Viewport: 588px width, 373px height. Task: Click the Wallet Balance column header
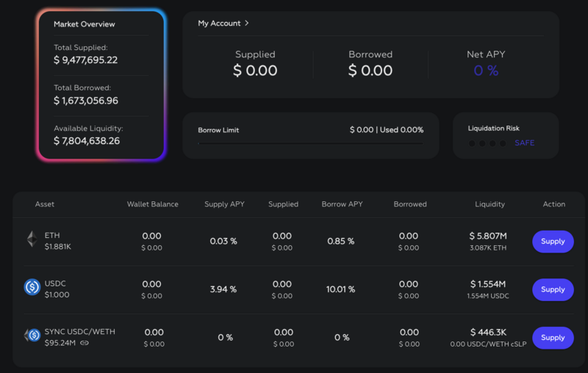153,204
